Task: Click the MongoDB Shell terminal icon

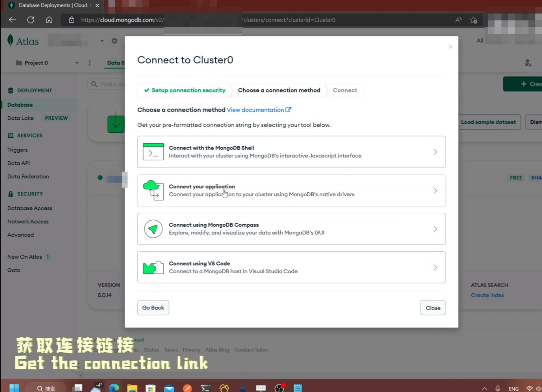Action: (x=153, y=152)
